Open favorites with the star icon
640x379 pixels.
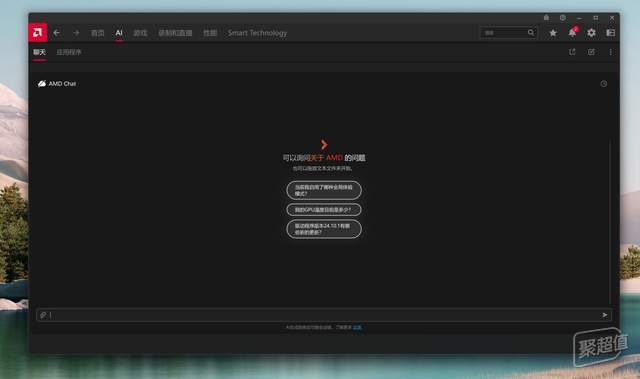point(553,33)
